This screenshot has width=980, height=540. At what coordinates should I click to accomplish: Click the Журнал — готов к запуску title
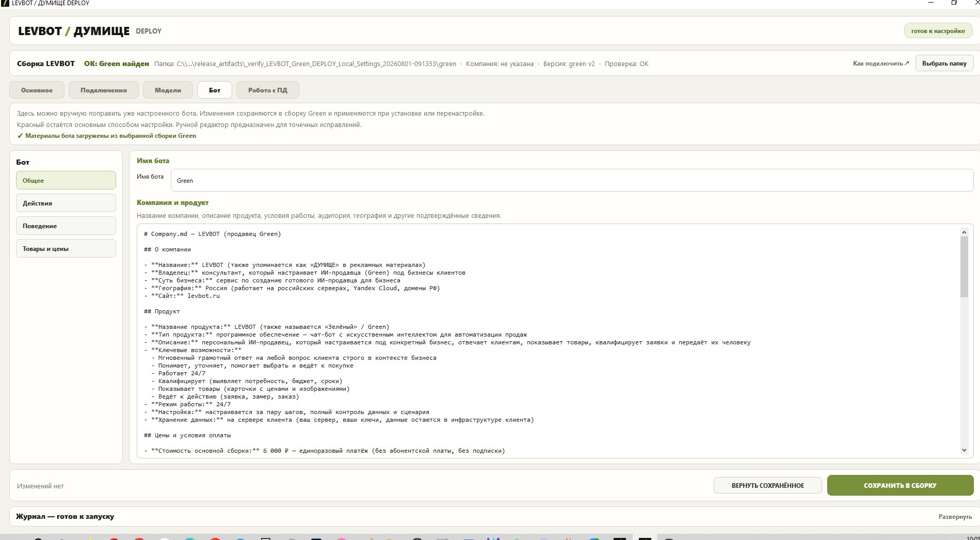[65, 516]
